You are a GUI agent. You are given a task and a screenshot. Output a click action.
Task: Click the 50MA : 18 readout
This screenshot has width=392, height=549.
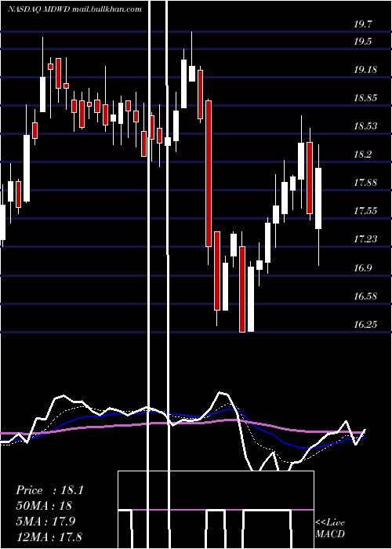[44, 506]
